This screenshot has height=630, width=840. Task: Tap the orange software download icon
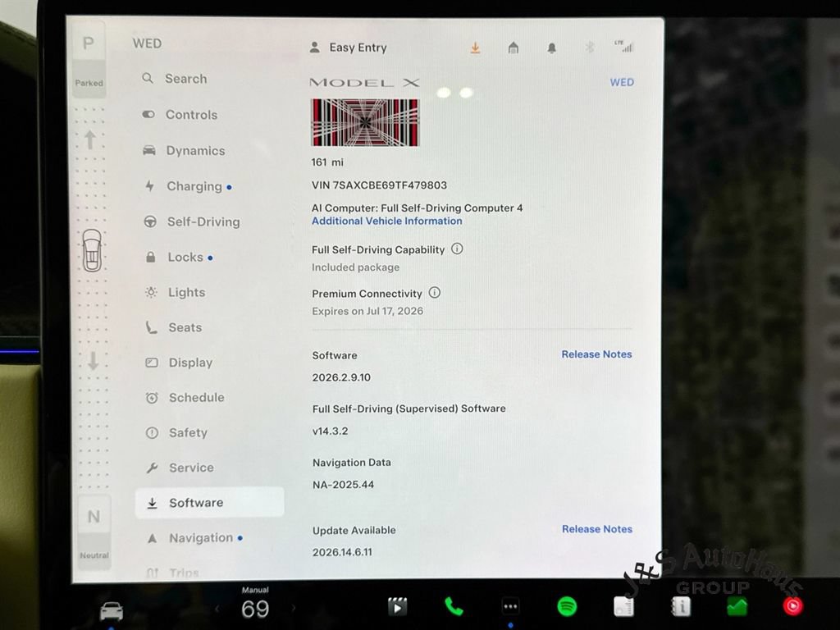(x=475, y=48)
